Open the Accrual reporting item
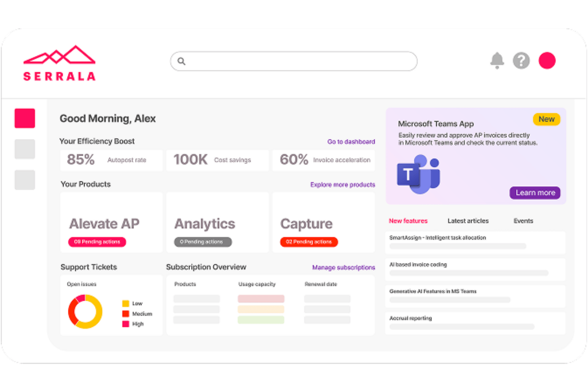Screen dimensions: 588x392 point(475,323)
